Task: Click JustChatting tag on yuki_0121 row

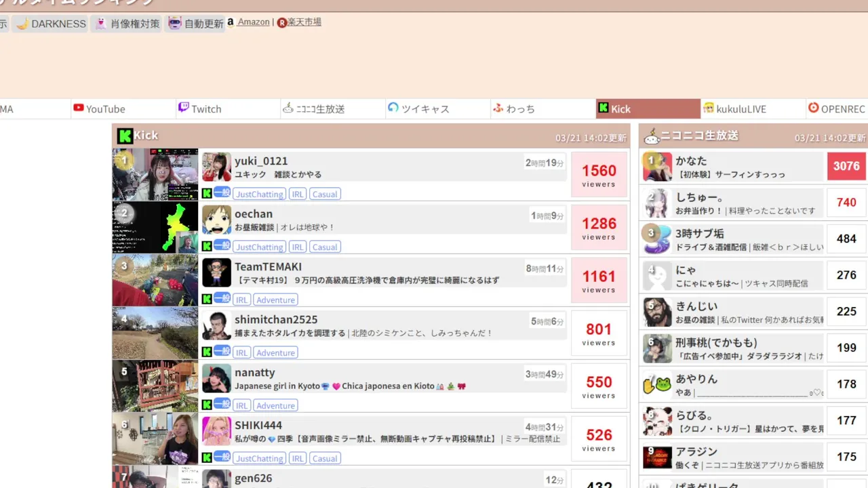Action: (x=260, y=194)
